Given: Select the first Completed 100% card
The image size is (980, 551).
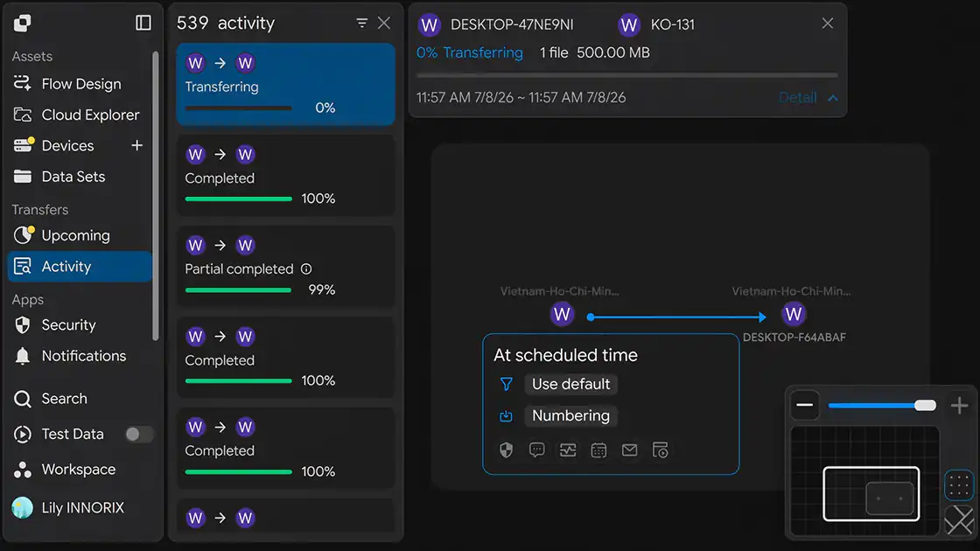Looking at the screenshot, I should (285, 176).
